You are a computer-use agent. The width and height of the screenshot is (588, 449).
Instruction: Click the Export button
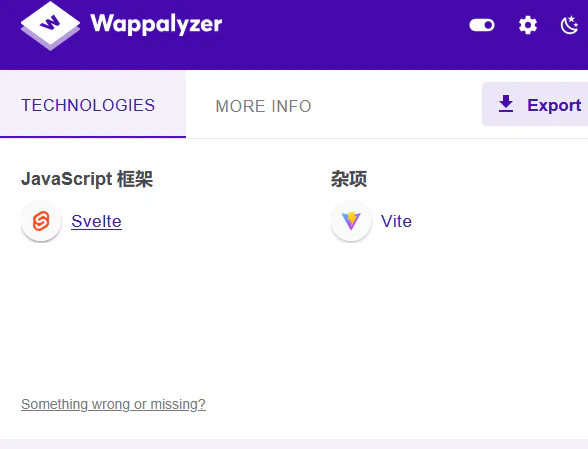(535, 104)
